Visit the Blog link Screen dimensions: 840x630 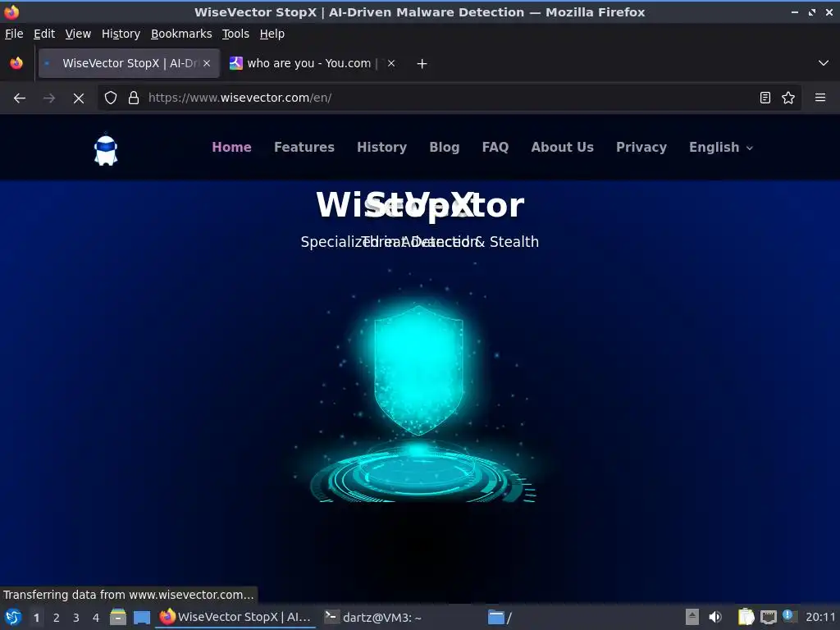coord(444,148)
